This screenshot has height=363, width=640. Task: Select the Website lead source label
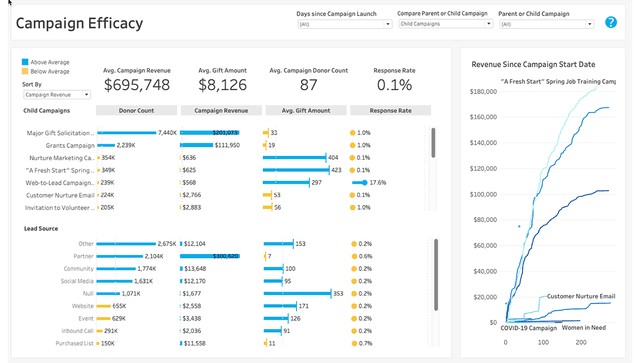tap(83, 306)
